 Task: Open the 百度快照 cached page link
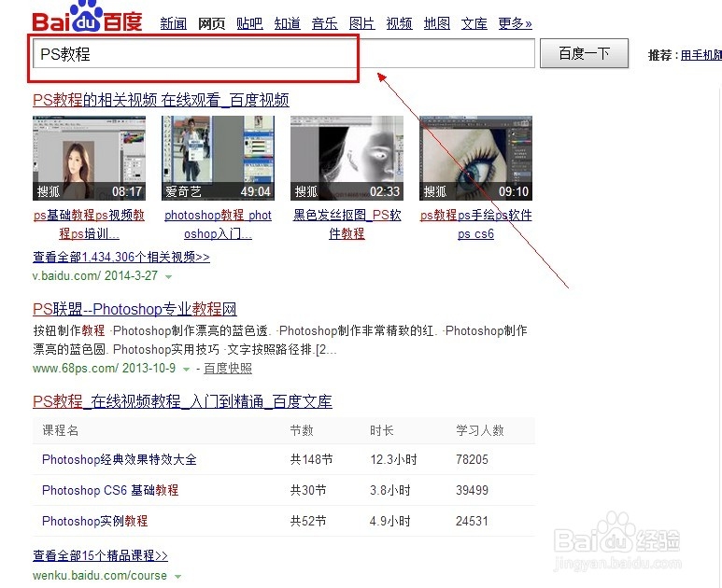click(228, 368)
